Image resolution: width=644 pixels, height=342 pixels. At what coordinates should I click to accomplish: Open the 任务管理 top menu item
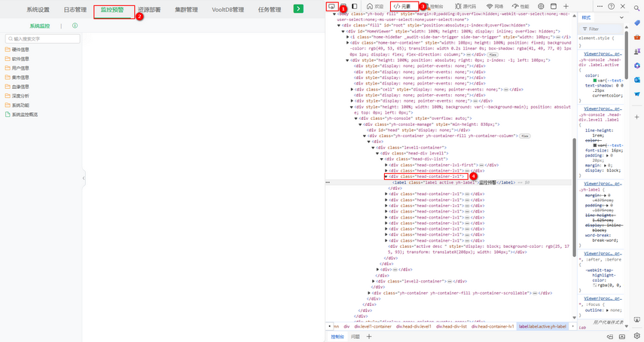pos(270,10)
